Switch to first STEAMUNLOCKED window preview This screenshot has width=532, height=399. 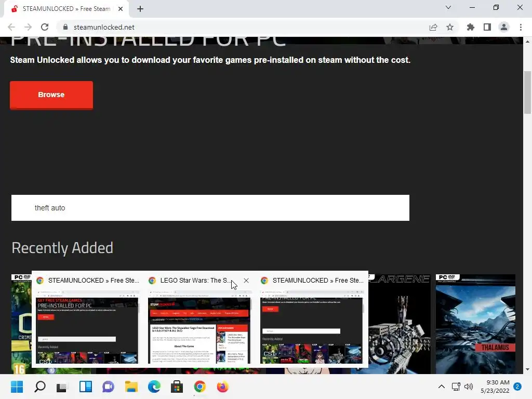pyautogui.click(x=87, y=321)
